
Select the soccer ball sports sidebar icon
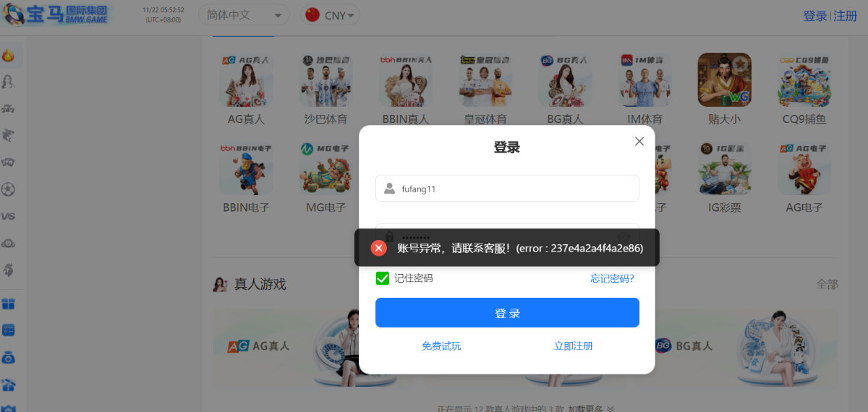[9, 189]
